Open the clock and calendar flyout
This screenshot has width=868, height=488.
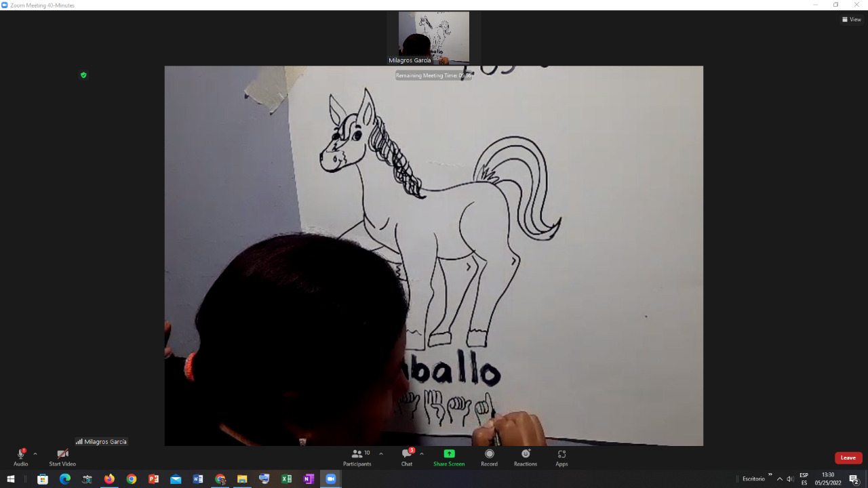point(828,479)
